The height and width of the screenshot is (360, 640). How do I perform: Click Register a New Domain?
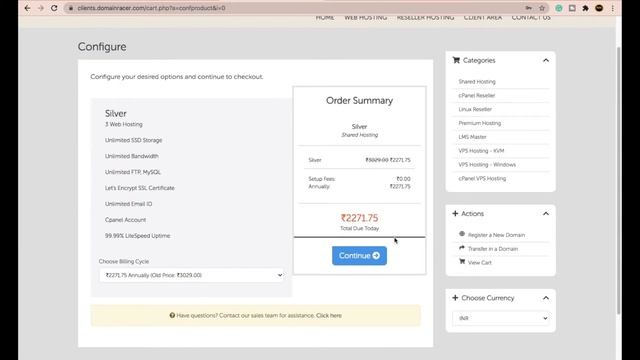pyautogui.click(x=496, y=235)
